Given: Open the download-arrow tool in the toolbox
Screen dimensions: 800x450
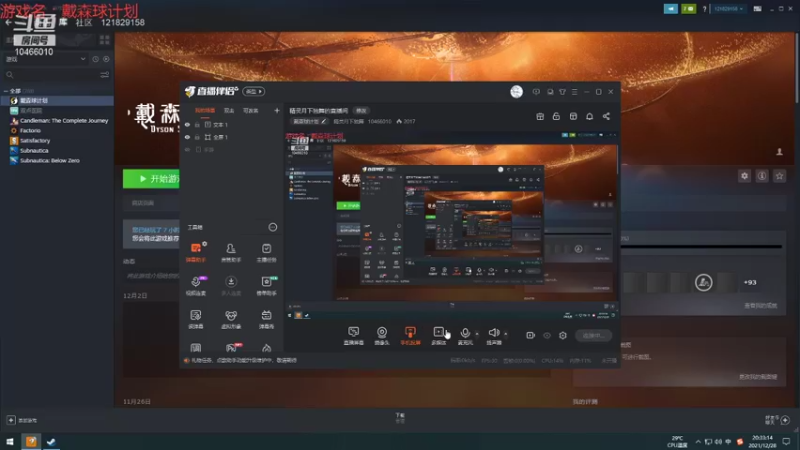Looking at the screenshot, I should pos(231,285).
